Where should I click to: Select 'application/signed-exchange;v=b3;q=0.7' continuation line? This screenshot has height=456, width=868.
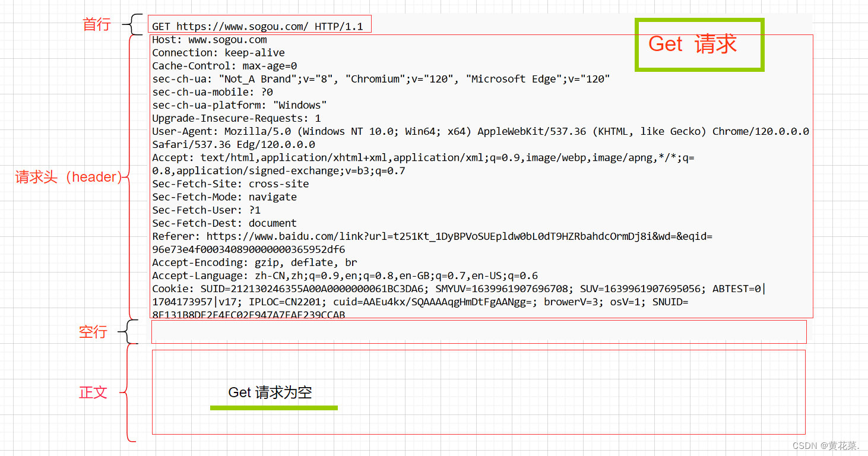coord(278,170)
